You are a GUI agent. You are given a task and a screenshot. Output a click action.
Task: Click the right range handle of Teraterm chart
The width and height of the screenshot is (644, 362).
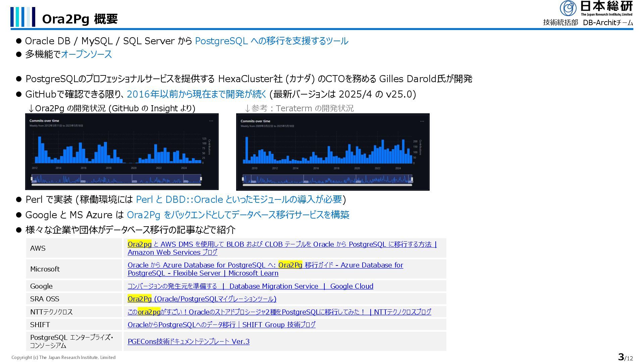(412, 179)
